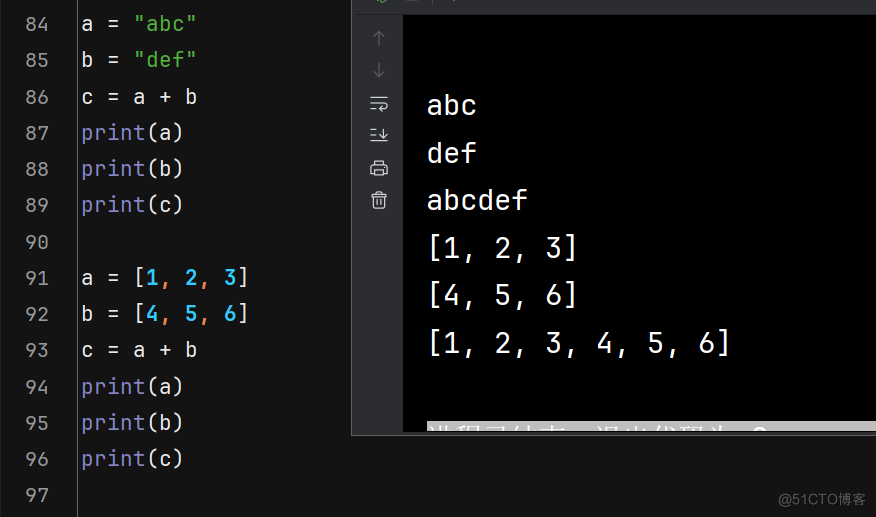Click code line 86, c = a + b
Image resolution: width=876 pixels, height=517 pixels.
[139, 97]
